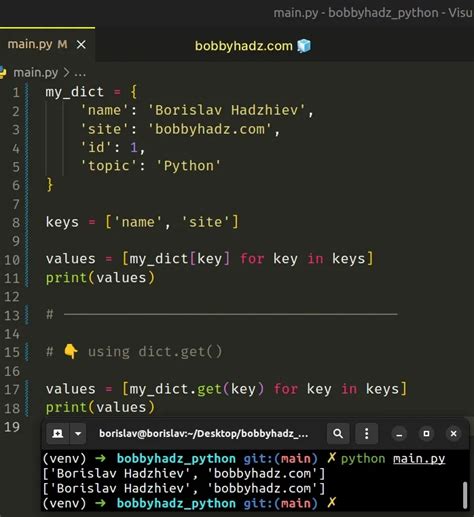Screen dimensions: 474x517
Task: Click 'Borislav Hadzhiev' string on line 2
Action: point(226,110)
